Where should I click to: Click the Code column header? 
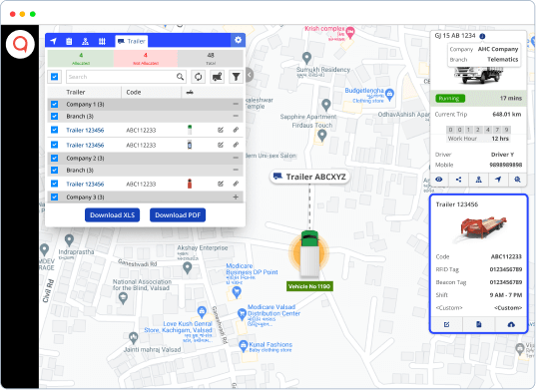134,92
